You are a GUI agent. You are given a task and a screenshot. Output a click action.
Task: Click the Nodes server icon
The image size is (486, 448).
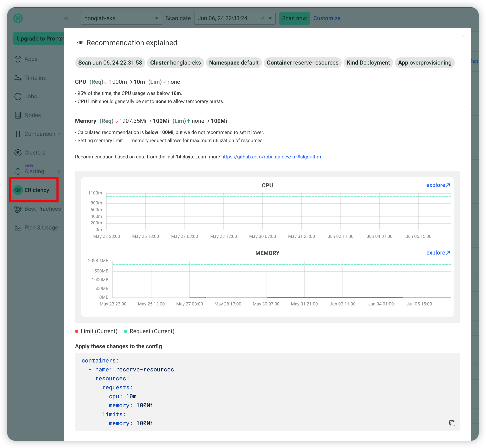[x=18, y=115]
